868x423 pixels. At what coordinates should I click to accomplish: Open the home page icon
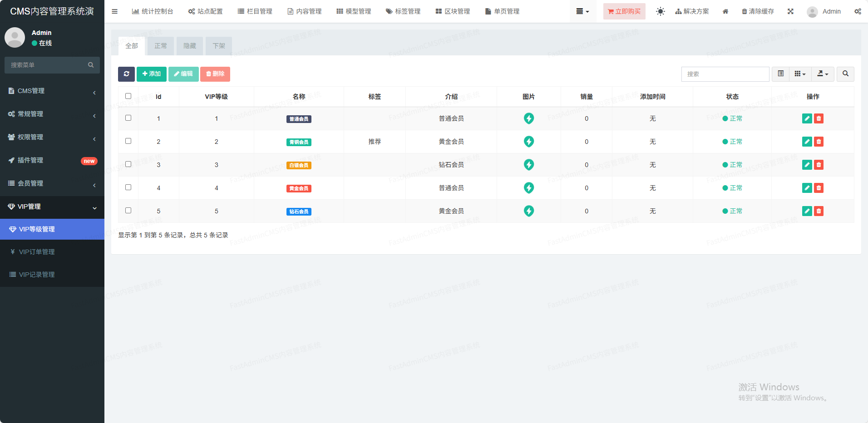click(725, 11)
